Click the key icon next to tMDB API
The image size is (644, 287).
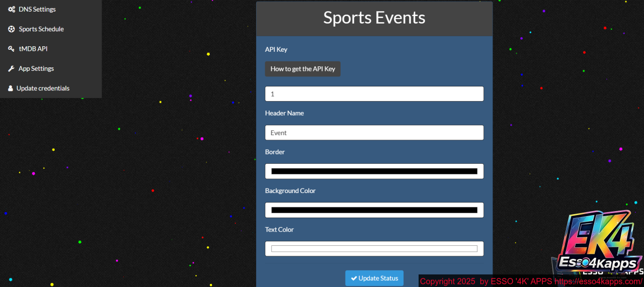tap(11, 49)
